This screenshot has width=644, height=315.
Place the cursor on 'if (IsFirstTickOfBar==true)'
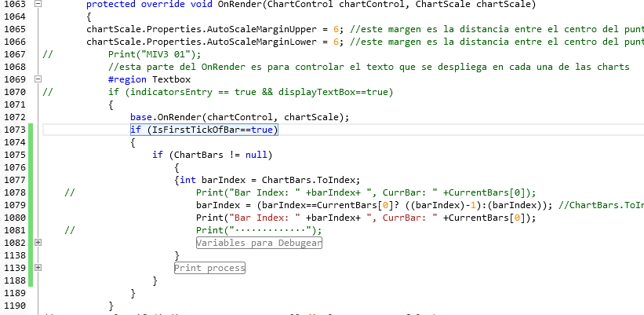point(204,130)
